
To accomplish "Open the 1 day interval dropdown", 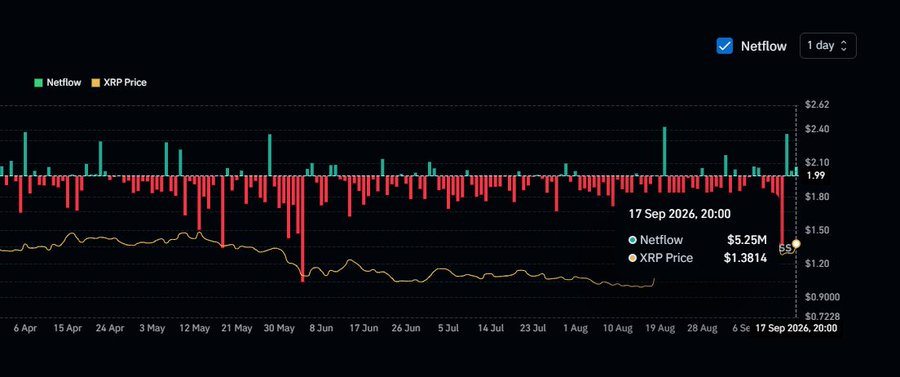I will coord(828,46).
